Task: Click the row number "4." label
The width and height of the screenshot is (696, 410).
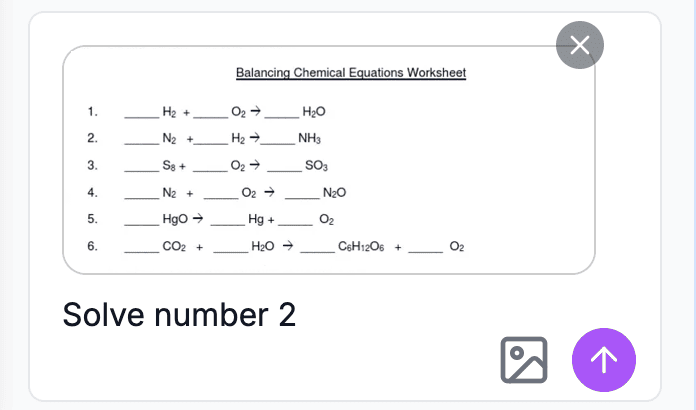Action: pyautogui.click(x=92, y=192)
